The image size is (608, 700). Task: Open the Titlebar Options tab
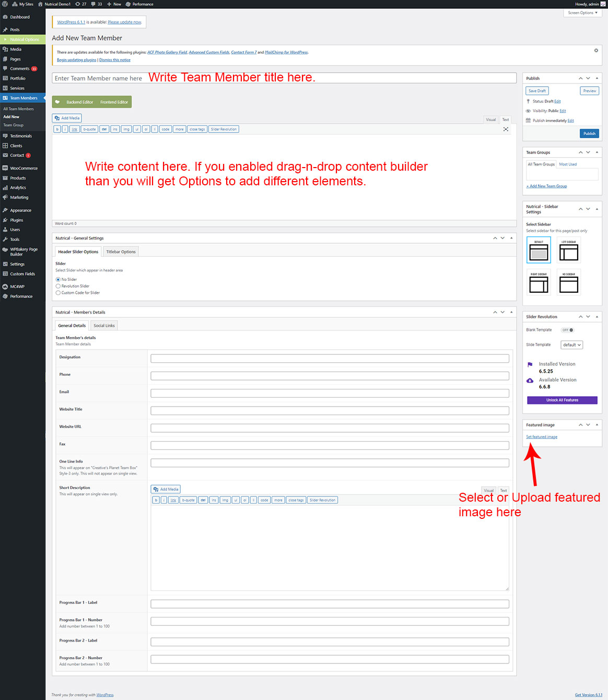pyautogui.click(x=121, y=252)
